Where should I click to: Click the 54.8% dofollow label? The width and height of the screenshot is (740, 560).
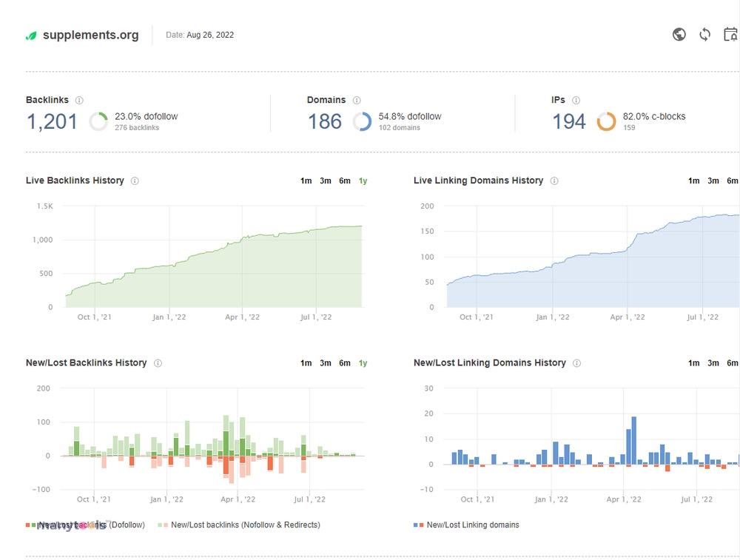tap(410, 117)
